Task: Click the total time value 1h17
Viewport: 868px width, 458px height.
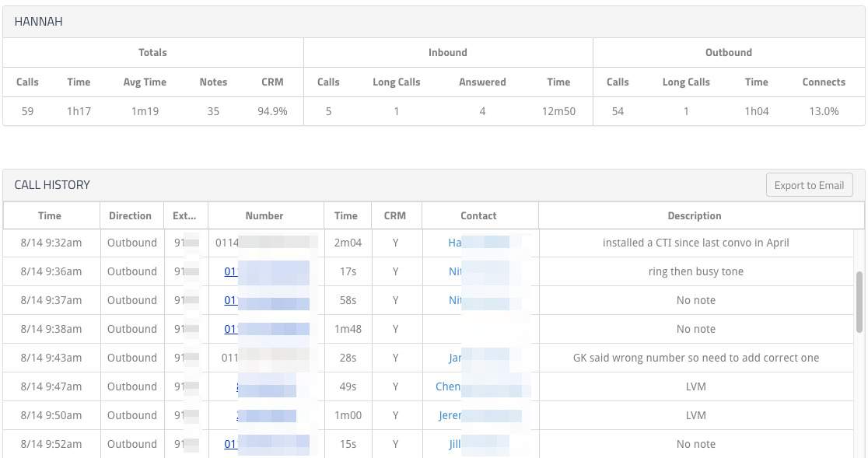Action: point(79,111)
